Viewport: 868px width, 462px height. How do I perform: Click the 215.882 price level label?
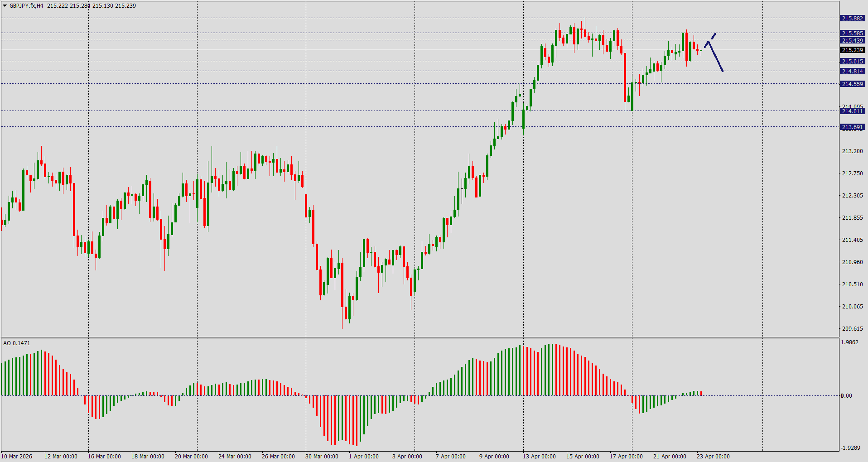point(853,19)
